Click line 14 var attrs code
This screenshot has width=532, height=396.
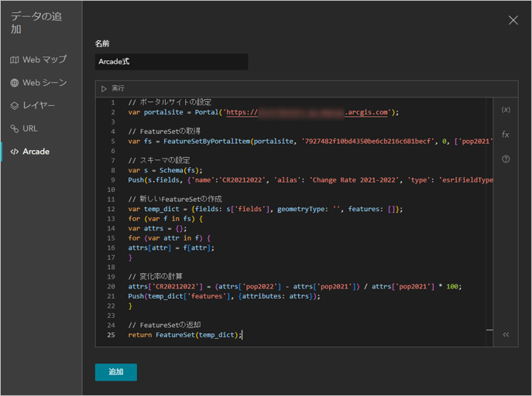[x=157, y=228]
